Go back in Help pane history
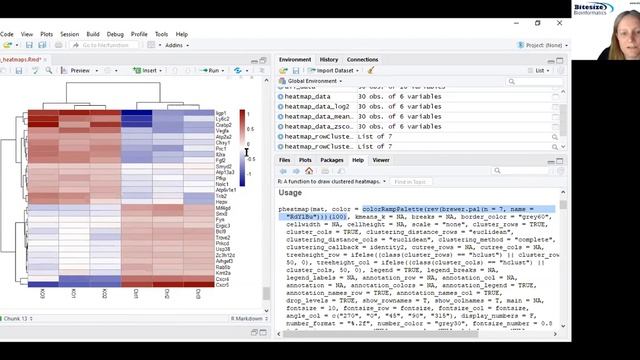The height and width of the screenshot is (360, 640). click(x=283, y=171)
